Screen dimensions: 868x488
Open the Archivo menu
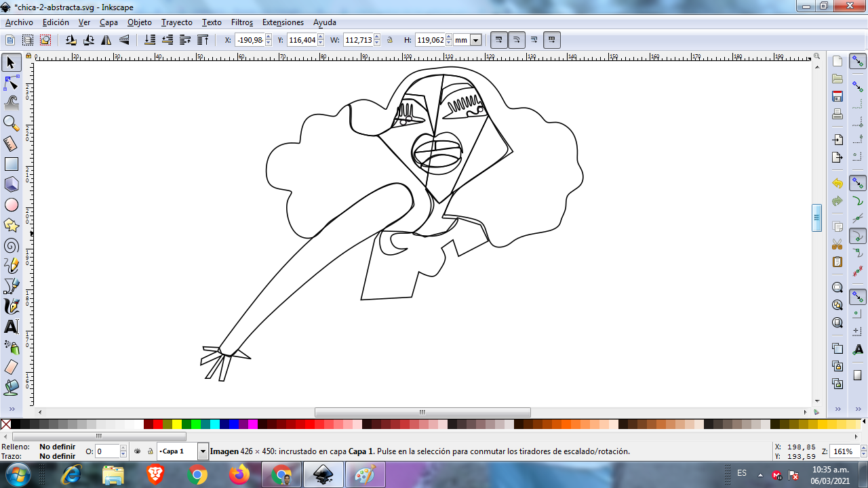[19, 22]
